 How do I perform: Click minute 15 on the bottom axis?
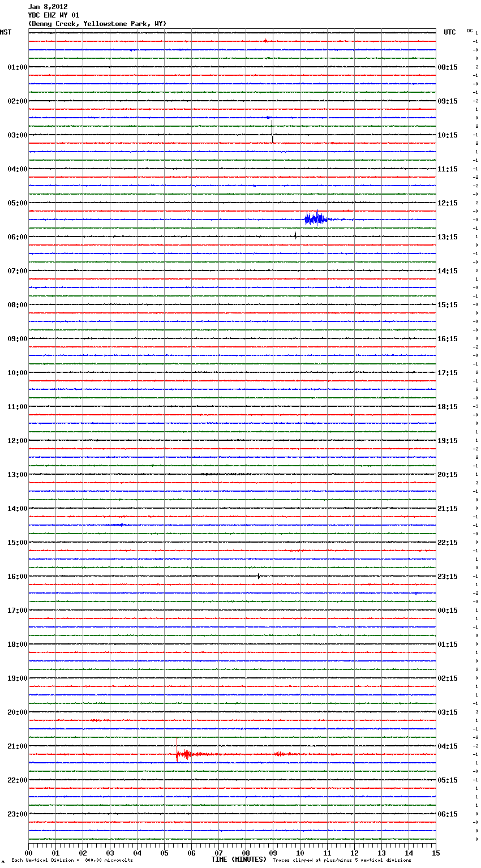tap(436, 853)
